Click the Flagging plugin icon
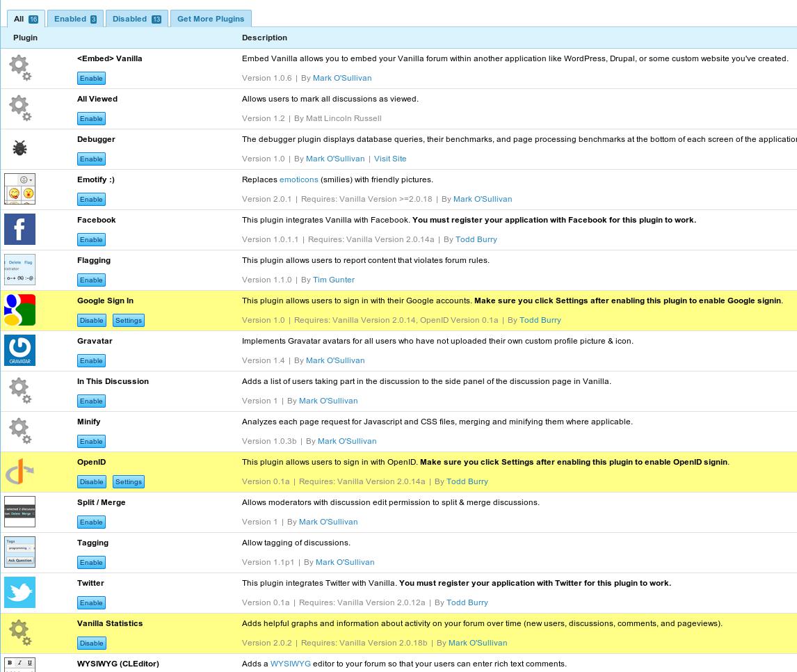This screenshot has height=672, width=797. pyautogui.click(x=19, y=269)
